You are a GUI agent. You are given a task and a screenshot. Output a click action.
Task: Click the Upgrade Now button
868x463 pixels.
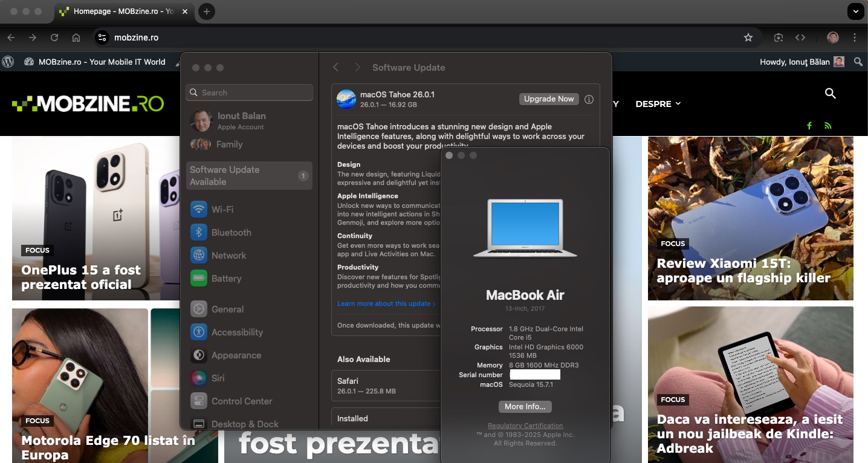tap(548, 99)
